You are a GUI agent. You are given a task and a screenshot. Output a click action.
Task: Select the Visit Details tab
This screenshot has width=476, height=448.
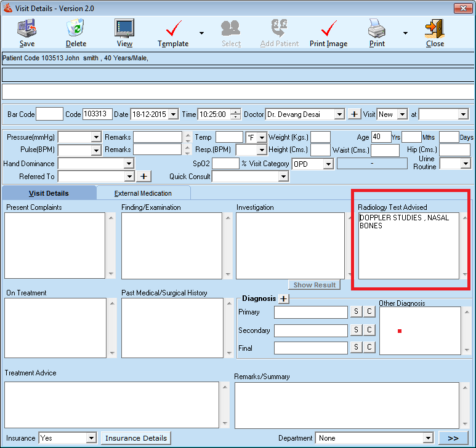coord(49,193)
